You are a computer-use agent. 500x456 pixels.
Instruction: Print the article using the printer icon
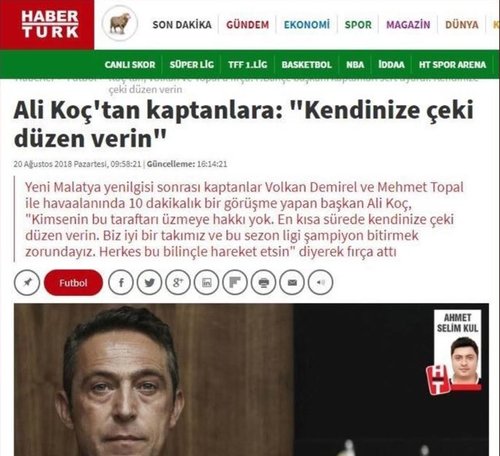coord(264,283)
